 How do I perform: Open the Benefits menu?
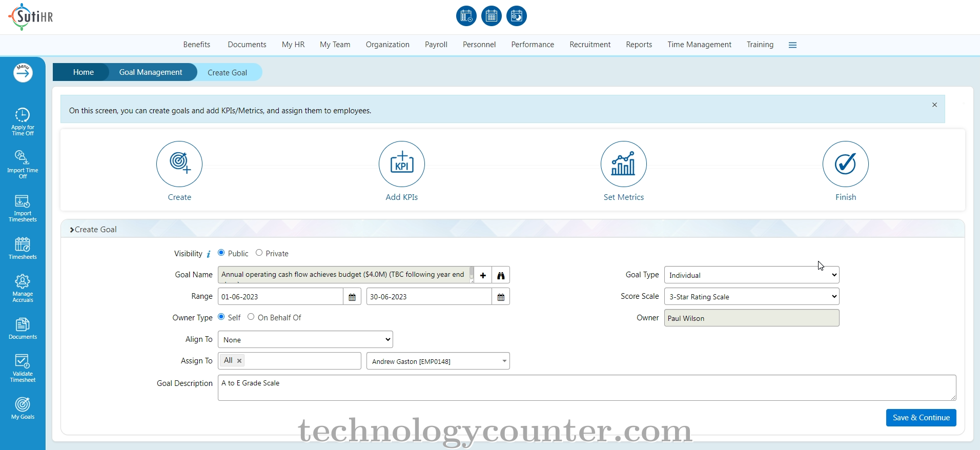tap(197, 45)
